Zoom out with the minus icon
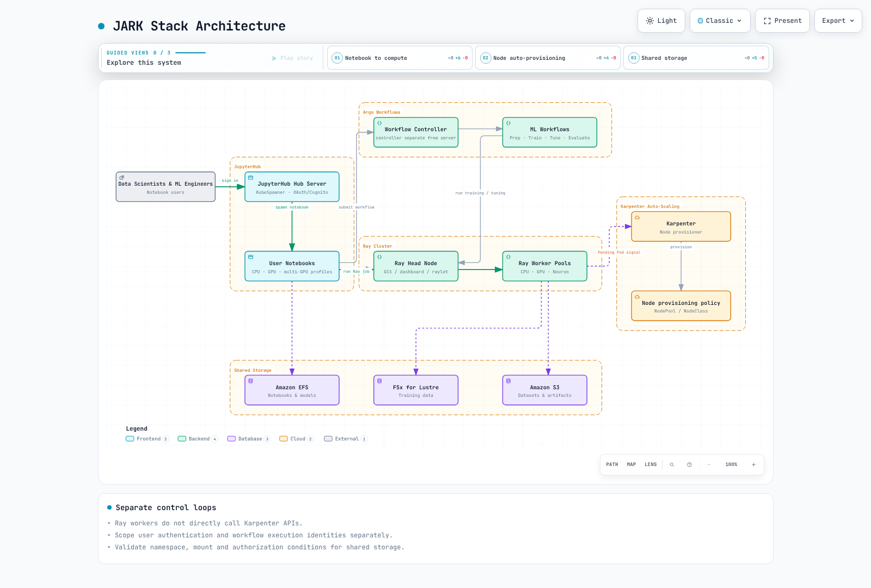This screenshot has width=871, height=588. [x=709, y=465]
